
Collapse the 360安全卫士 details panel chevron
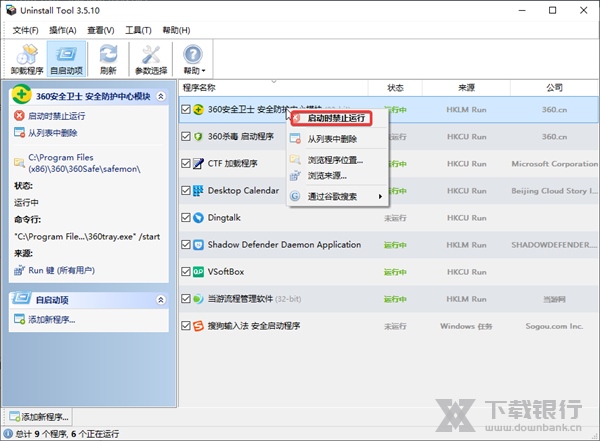[160, 95]
